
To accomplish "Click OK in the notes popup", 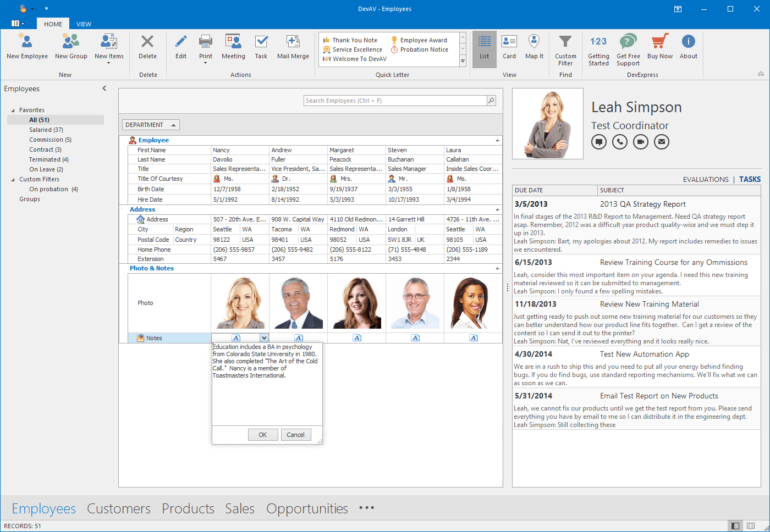I will (263, 434).
